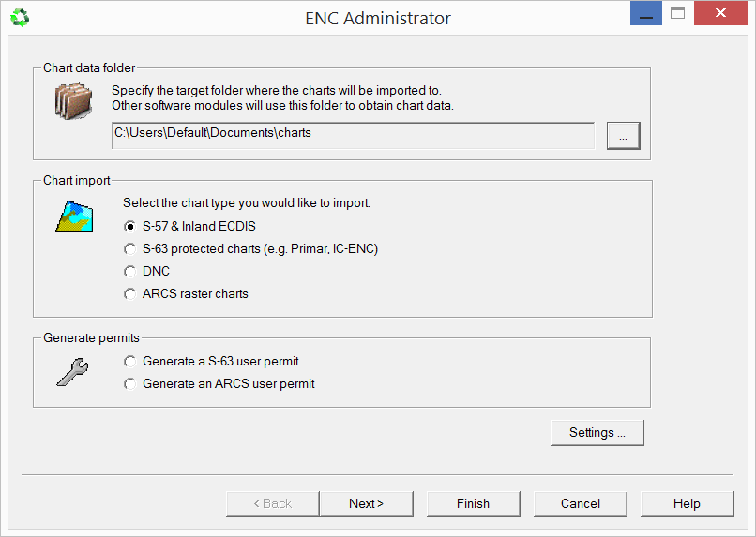Click the chart data folder path field
Screen dimensions: 756x537
353,134
